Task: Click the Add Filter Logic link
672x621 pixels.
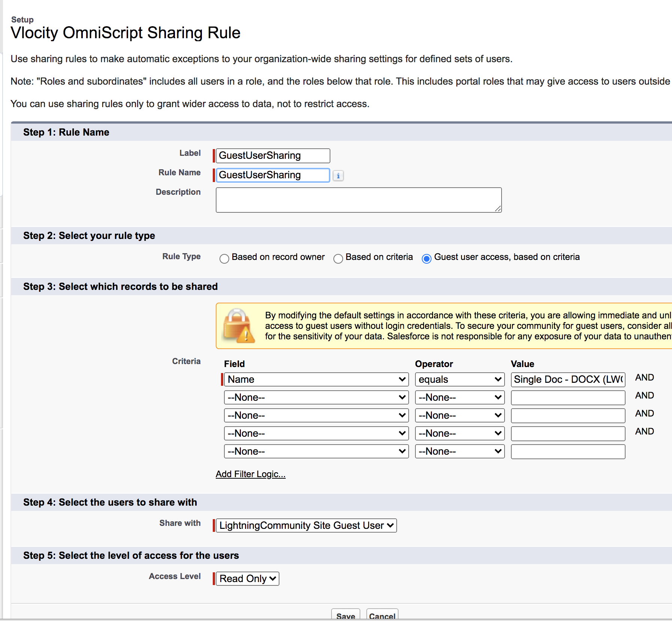Action: click(x=251, y=474)
